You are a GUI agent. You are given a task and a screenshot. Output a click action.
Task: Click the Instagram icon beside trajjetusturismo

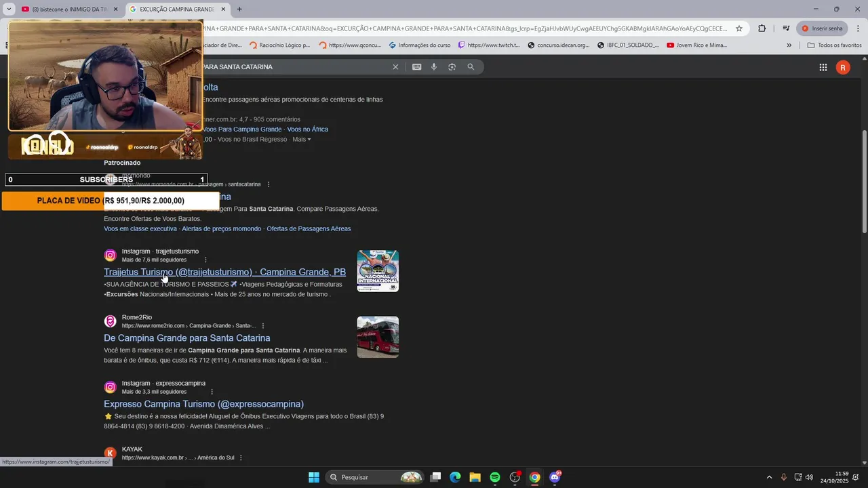pyautogui.click(x=110, y=256)
